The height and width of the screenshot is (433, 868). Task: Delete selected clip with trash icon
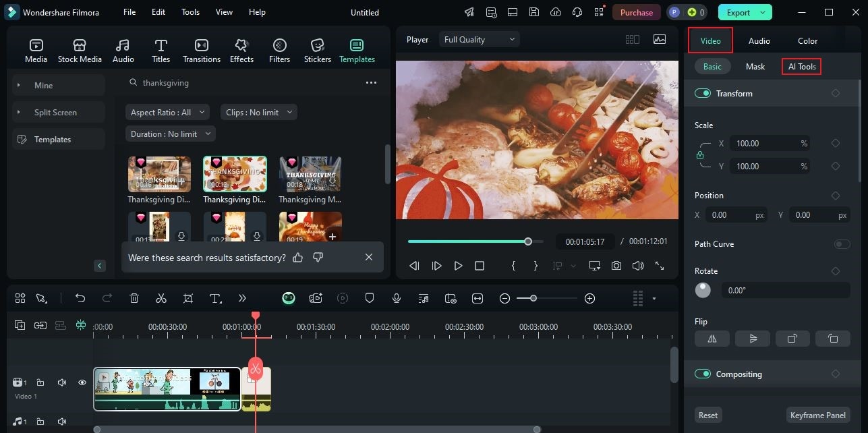(134, 298)
